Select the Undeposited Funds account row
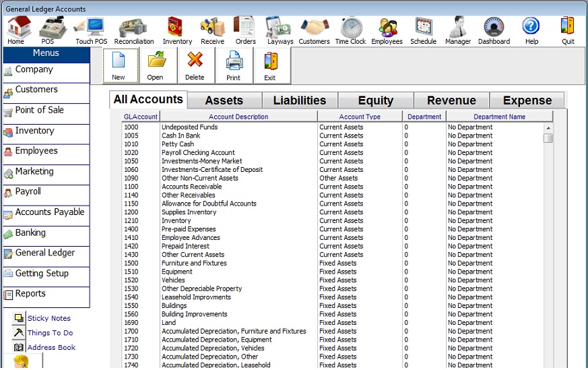 point(333,127)
